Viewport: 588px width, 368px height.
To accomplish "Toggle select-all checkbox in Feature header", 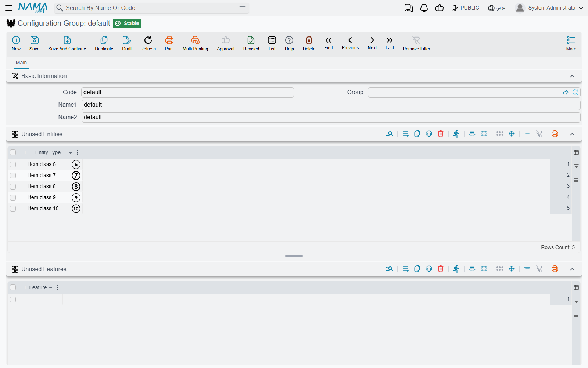I will click(13, 287).
